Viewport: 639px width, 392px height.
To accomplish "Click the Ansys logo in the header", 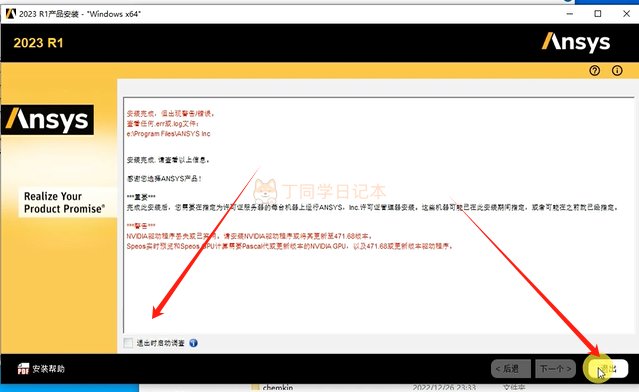I will [x=575, y=42].
